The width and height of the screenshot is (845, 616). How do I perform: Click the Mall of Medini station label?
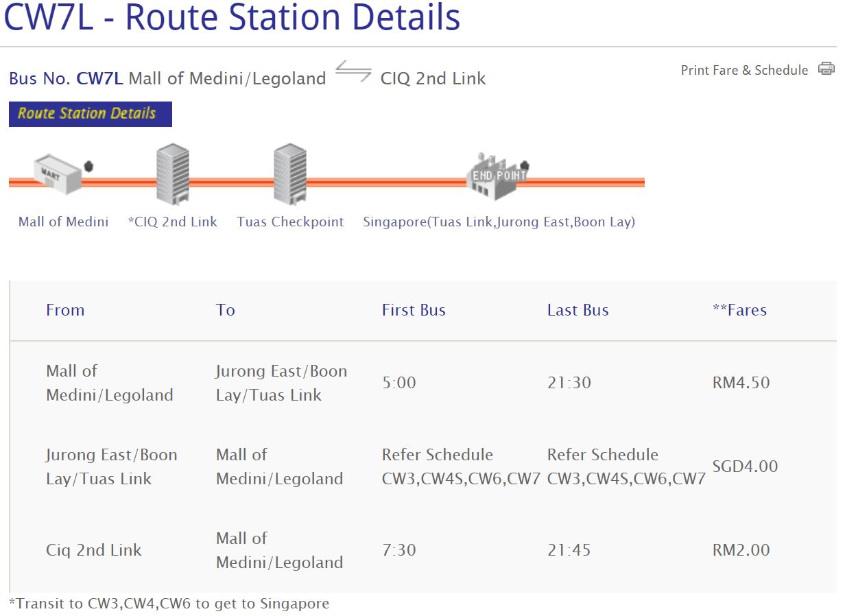[x=63, y=222]
